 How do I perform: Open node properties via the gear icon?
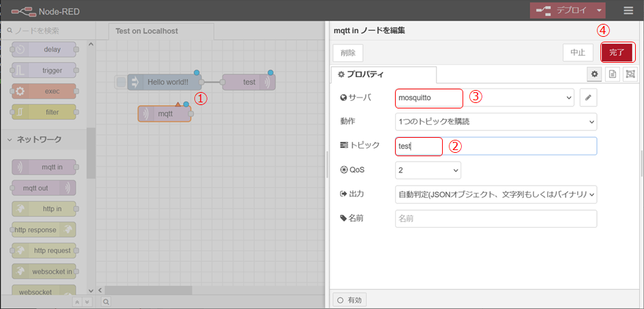pyautogui.click(x=595, y=74)
